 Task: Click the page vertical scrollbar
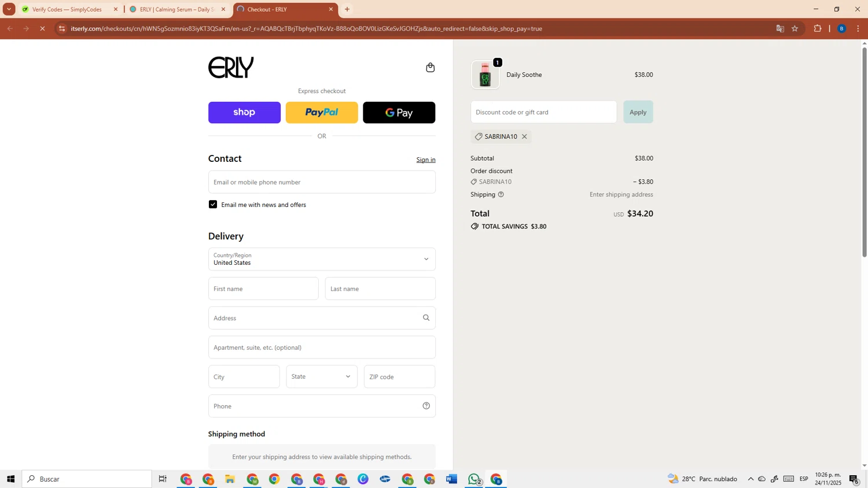pyautogui.click(x=865, y=151)
